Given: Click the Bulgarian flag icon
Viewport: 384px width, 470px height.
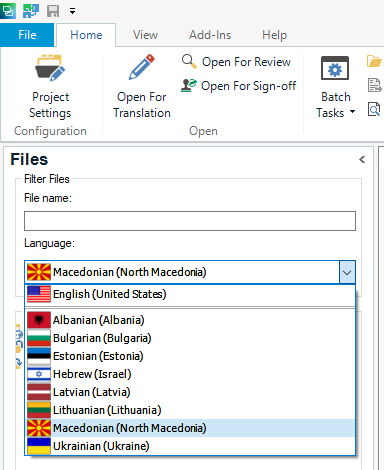Looking at the screenshot, I should click(x=39, y=338).
